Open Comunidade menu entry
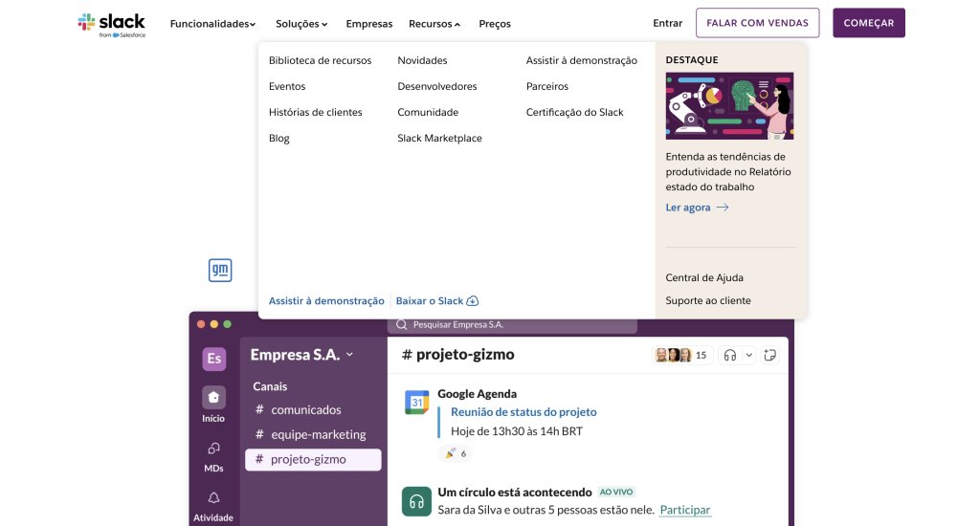 (428, 113)
